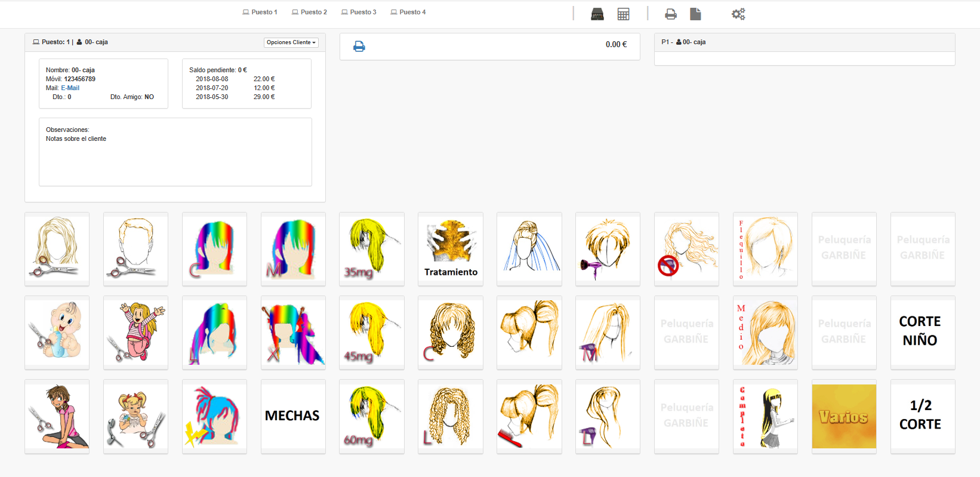
Task: Switch to Puesto 2 tab
Action: point(309,12)
